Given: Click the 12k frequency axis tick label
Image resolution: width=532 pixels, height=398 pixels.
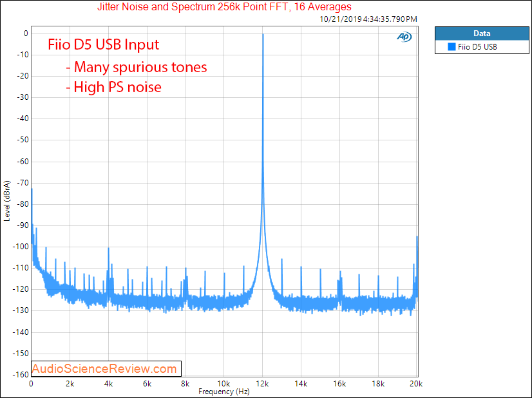Looking at the screenshot, I should pyautogui.click(x=263, y=384).
